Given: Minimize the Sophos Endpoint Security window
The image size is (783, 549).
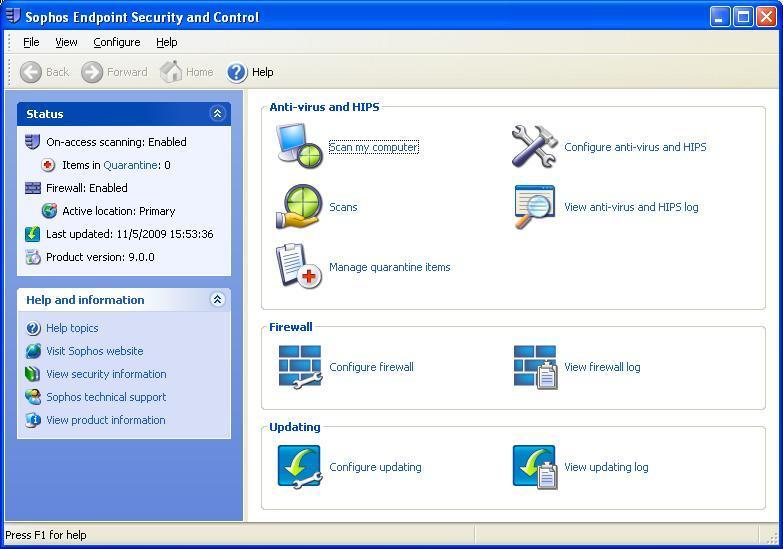Looking at the screenshot, I should 720,17.
